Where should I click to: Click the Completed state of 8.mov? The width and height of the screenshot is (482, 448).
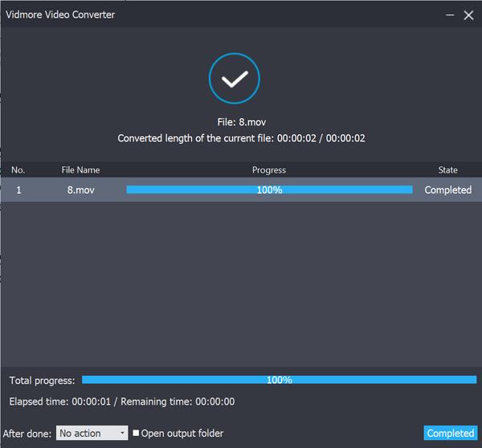pyautogui.click(x=447, y=190)
